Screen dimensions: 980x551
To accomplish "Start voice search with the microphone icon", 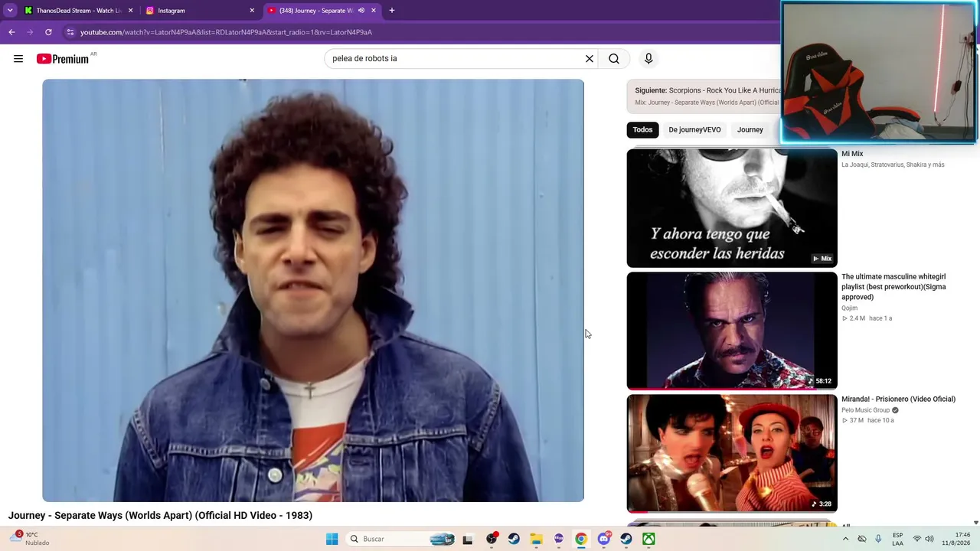I will click(x=648, y=59).
